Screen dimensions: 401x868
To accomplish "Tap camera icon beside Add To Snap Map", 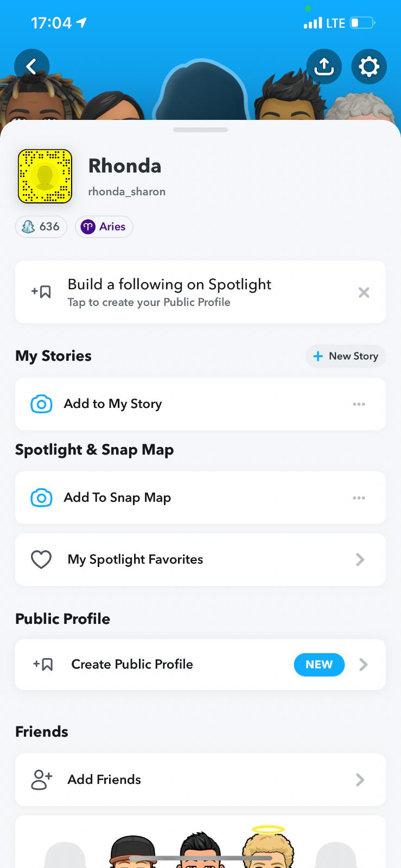I will (42, 498).
